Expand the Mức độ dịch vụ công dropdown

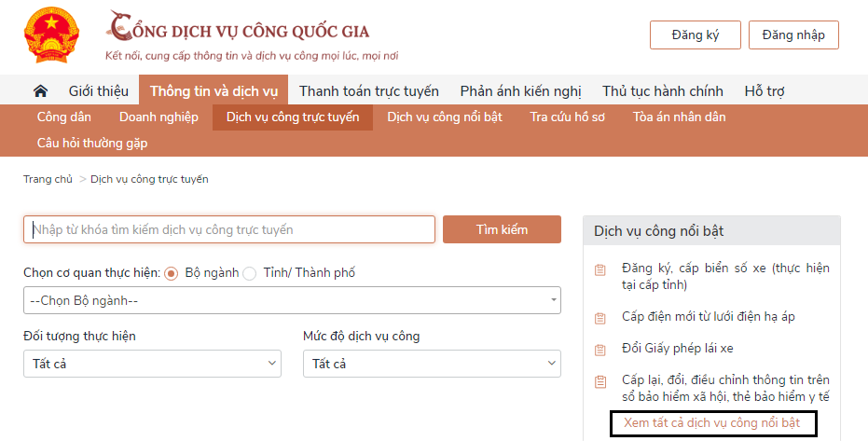click(432, 364)
